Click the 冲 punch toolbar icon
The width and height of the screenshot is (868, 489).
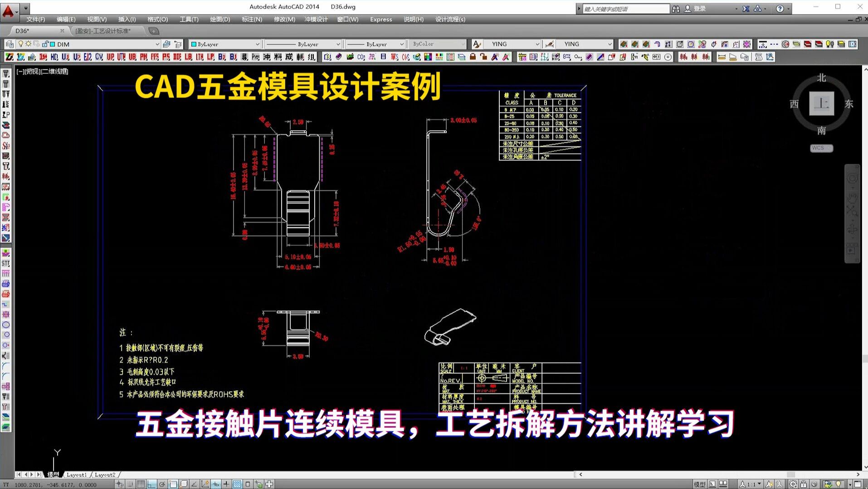coord(266,57)
